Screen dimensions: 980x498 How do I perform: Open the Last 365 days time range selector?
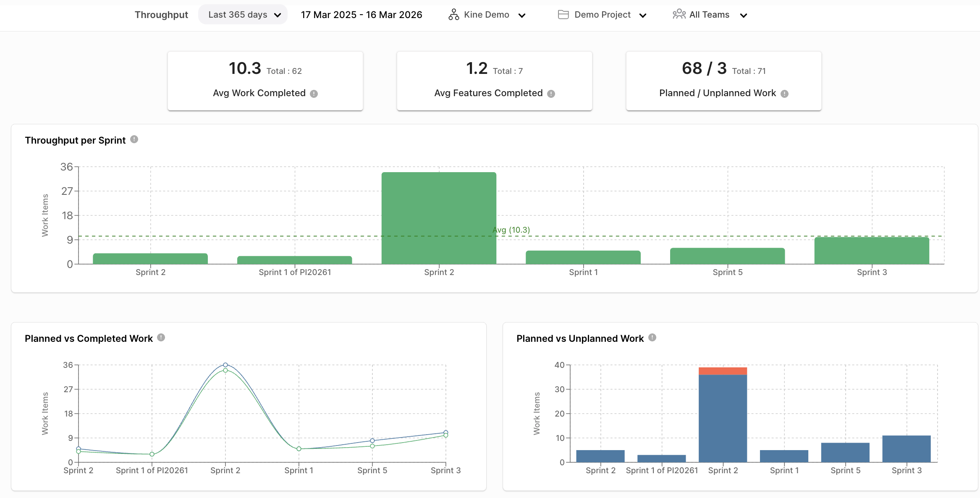(x=243, y=14)
